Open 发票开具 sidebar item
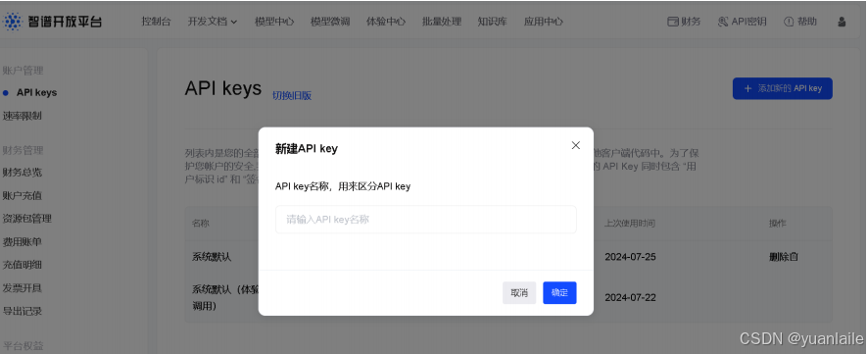This screenshot has height=354, width=868. pyautogui.click(x=23, y=288)
